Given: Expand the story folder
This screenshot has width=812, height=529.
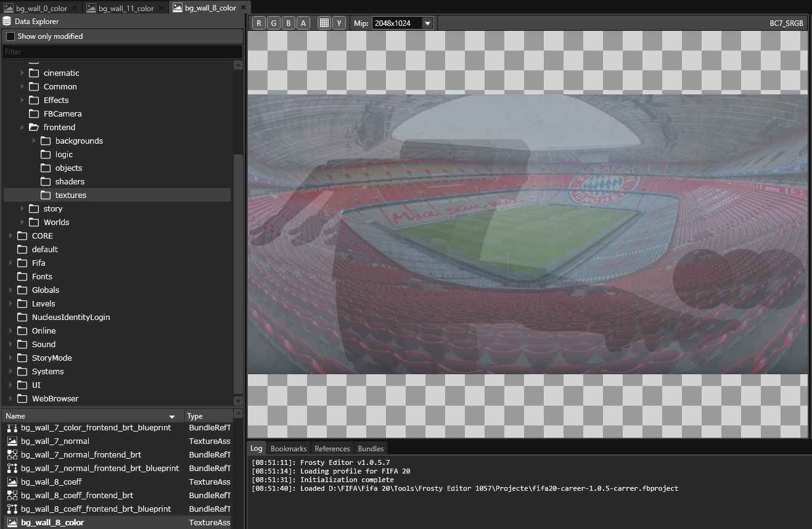Looking at the screenshot, I should pyautogui.click(x=22, y=208).
